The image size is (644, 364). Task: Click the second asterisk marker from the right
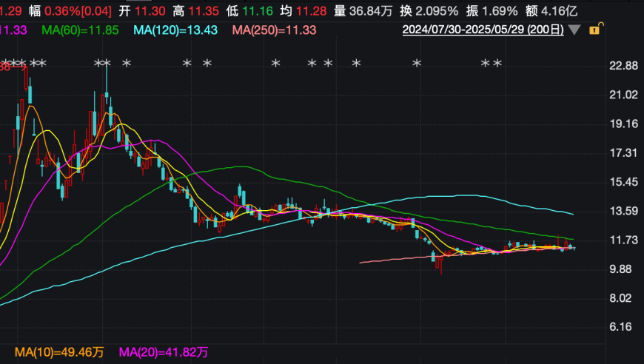coord(486,65)
